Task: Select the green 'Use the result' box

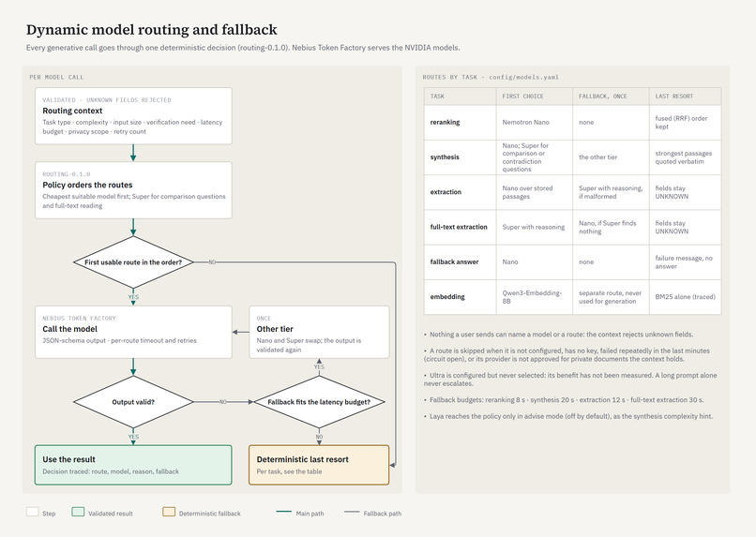Action: [133, 465]
